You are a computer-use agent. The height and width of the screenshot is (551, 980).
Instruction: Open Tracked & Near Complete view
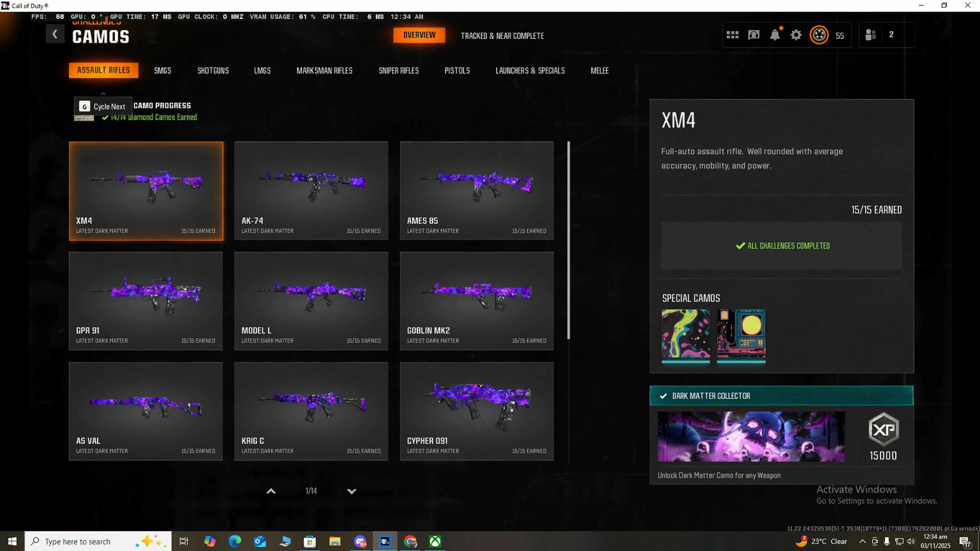pyautogui.click(x=502, y=36)
